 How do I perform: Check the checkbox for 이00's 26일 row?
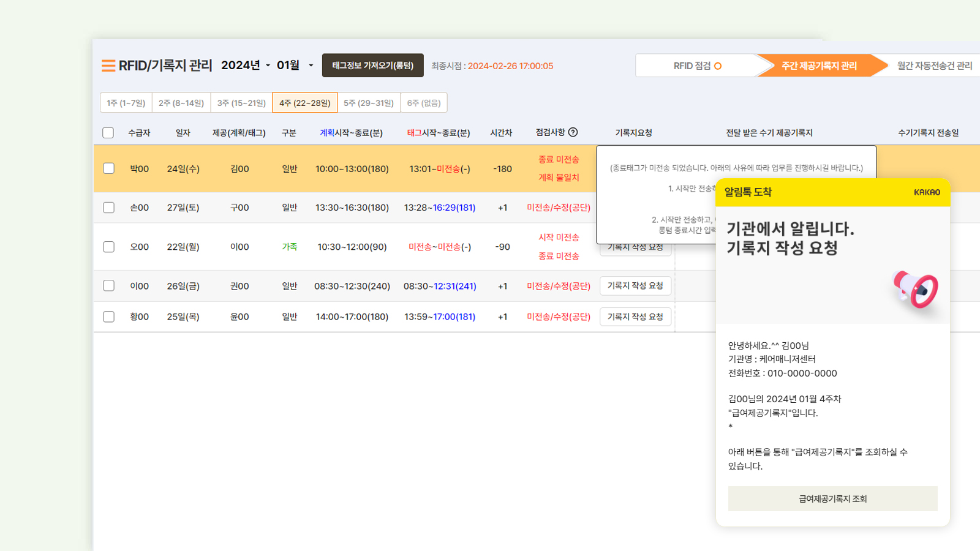coord(108,286)
